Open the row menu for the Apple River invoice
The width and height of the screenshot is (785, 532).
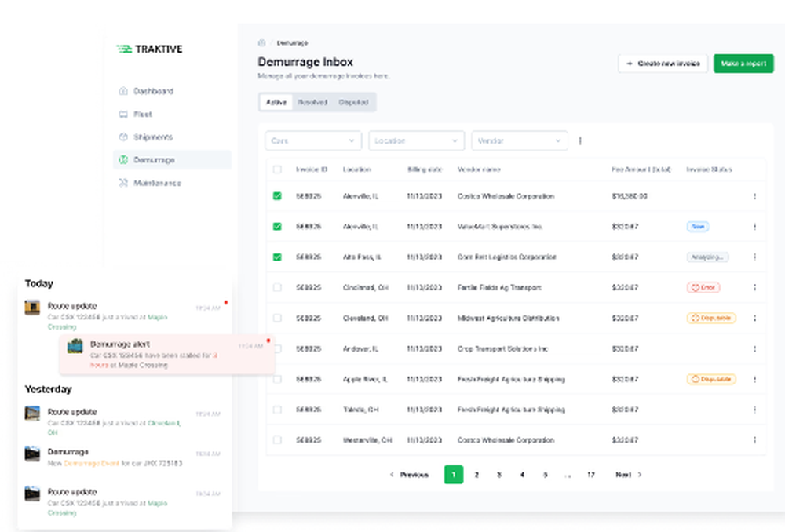754,379
